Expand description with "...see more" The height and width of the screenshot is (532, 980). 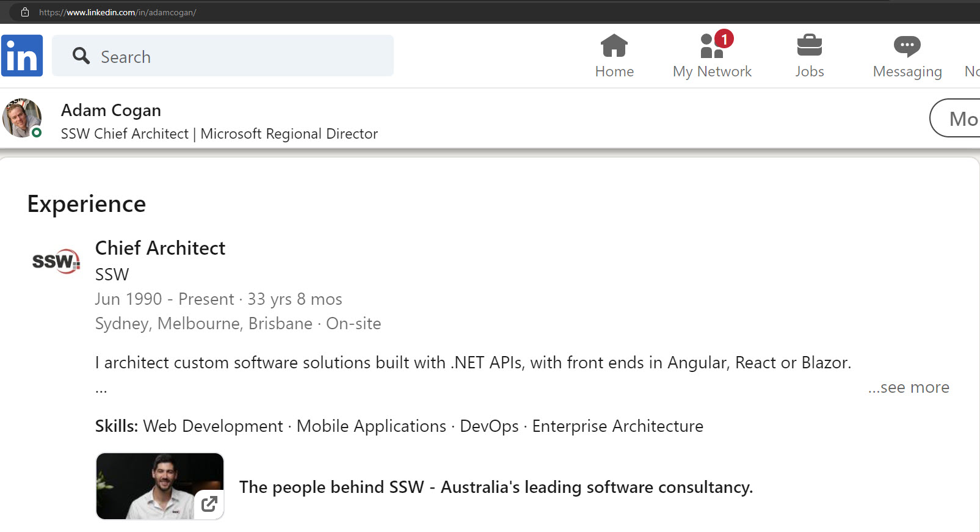coord(909,387)
